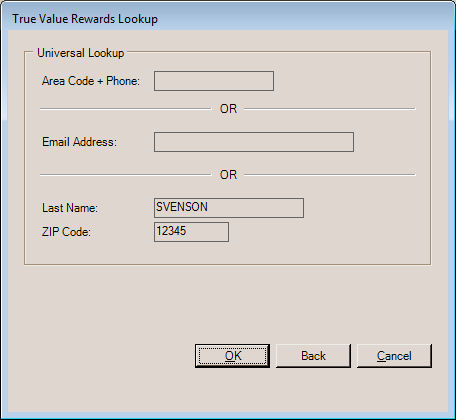Go to previous step with Back button
456x420 pixels.
[313, 356]
